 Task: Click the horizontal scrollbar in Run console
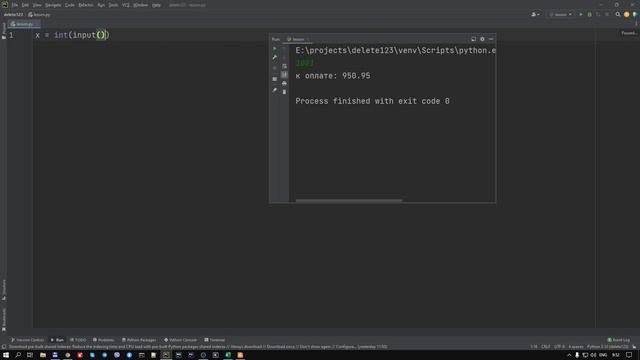pyautogui.click(x=349, y=200)
